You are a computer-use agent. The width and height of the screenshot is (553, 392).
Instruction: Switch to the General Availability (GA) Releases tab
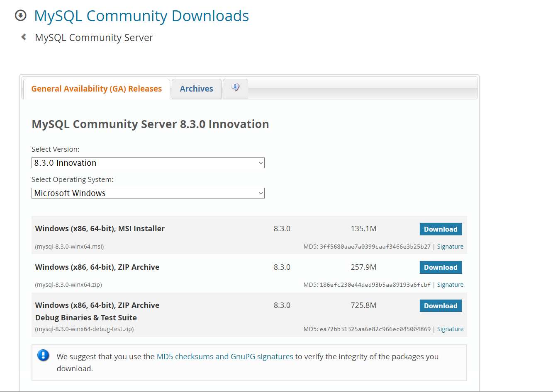(x=97, y=89)
